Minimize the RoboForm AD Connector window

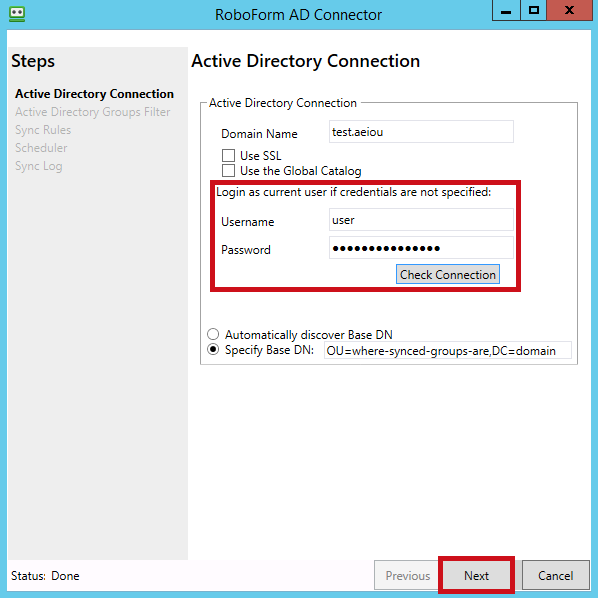(506, 11)
